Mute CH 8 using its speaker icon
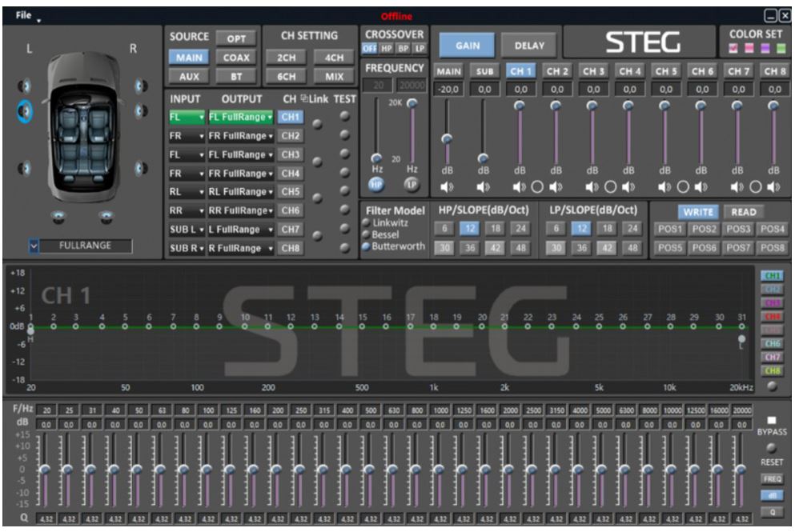795x532 pixels. coord(773,187)
